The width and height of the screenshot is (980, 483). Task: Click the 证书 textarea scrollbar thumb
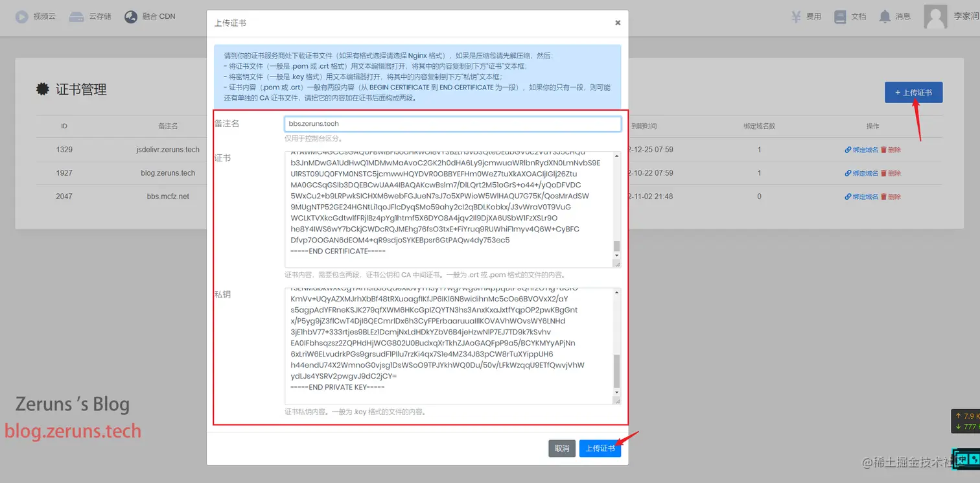(617, 246)
